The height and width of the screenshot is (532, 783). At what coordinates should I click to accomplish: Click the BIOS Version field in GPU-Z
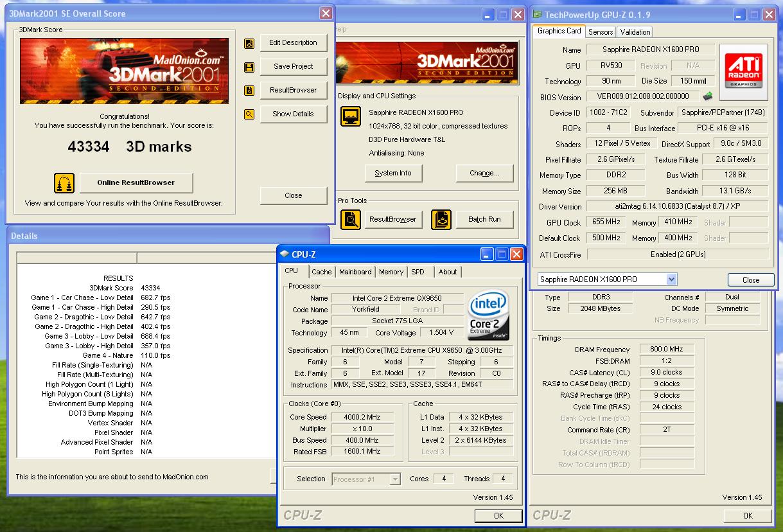pos(643,97)
